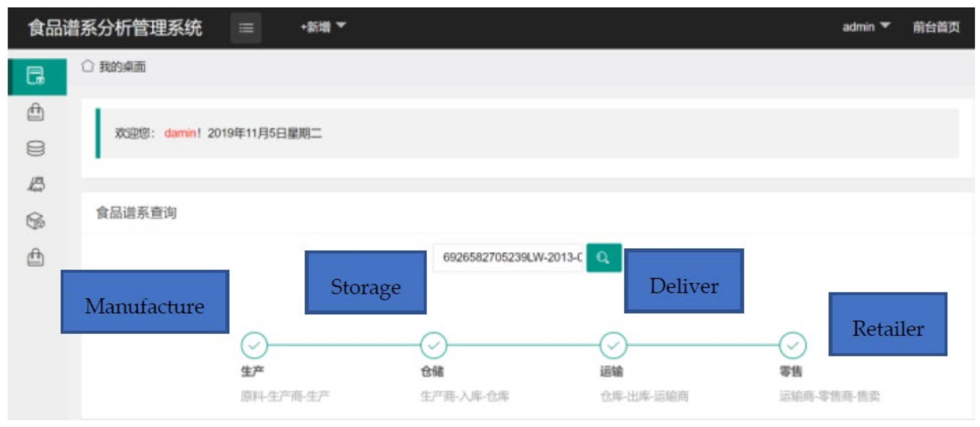Click the product code search input field
The height and width of the screenshot is (427, 980).
(510, 258)
